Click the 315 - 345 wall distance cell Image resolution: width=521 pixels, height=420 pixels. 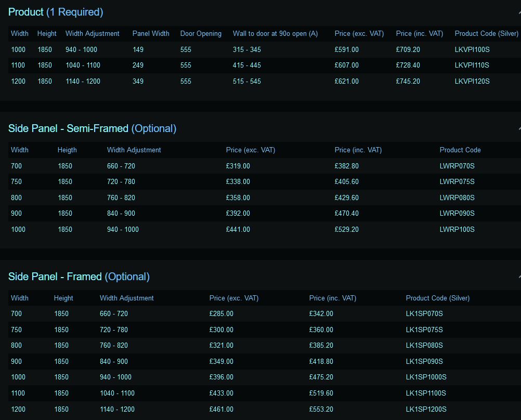tap(246, 49)
